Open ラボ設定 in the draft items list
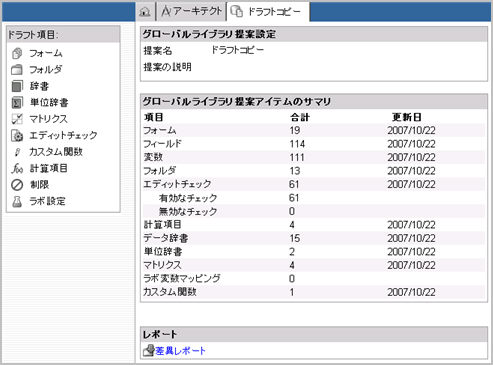Image resolution: width=493 pixels, height=365 pixels. (x=47, y=201)
